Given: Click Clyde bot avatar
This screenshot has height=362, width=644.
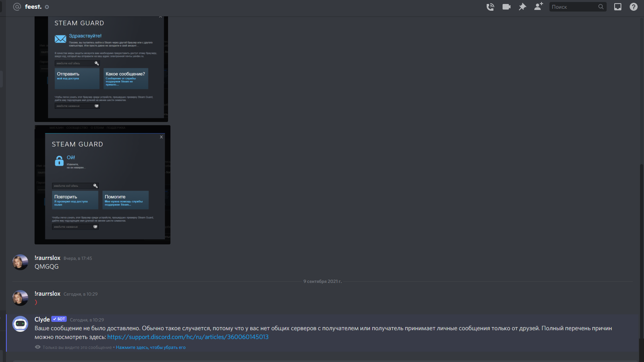Looking at the screenshot, I should pos(20,324).
